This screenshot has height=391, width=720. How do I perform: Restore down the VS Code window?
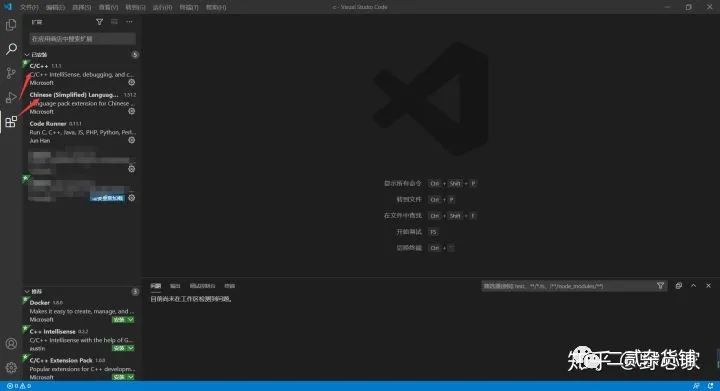coord(688,7)
